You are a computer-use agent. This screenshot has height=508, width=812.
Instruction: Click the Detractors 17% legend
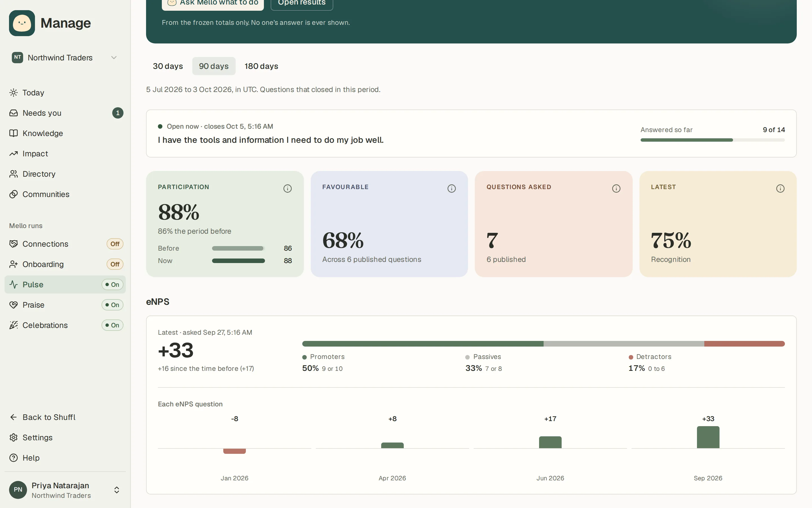650,363
